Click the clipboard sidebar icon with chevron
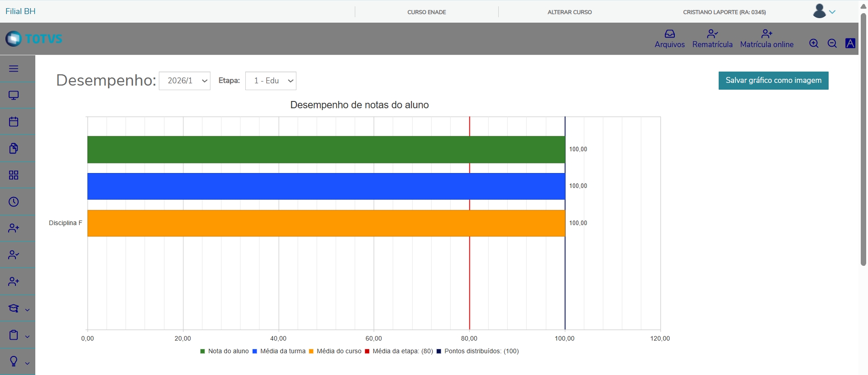 click(x=14, y=335)
